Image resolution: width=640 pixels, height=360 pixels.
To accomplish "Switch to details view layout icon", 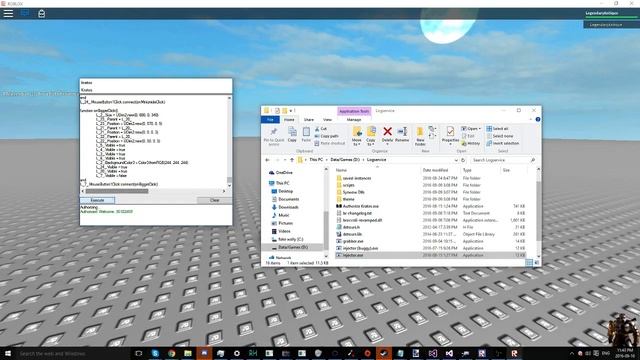I will (529, 263).
